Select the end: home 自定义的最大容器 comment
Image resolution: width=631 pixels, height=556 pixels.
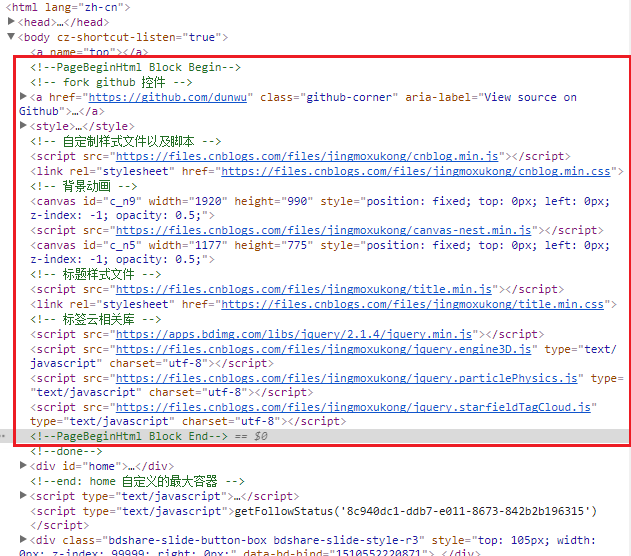tap(137, 481)
